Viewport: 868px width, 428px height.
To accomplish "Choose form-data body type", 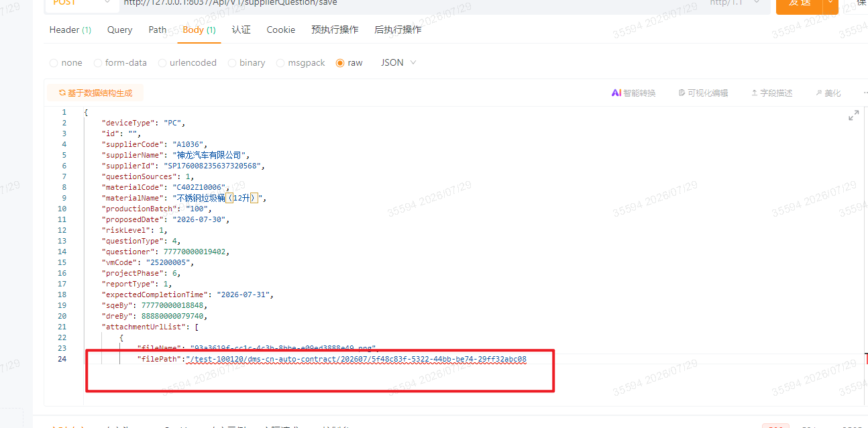I will coord(120,62).
